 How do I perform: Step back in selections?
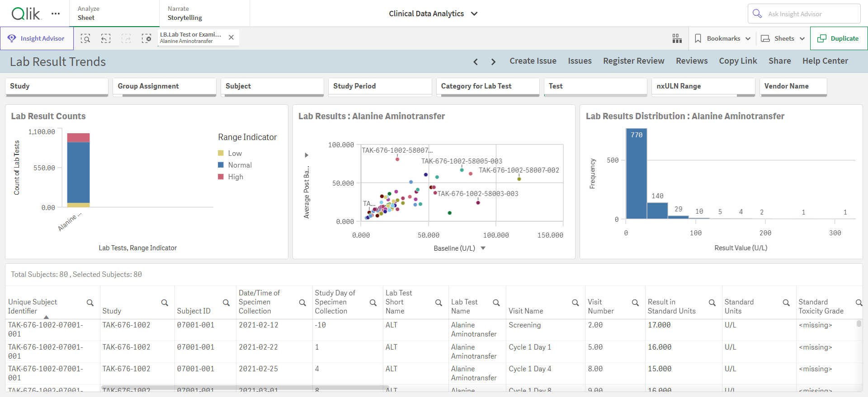coord(106,38)
